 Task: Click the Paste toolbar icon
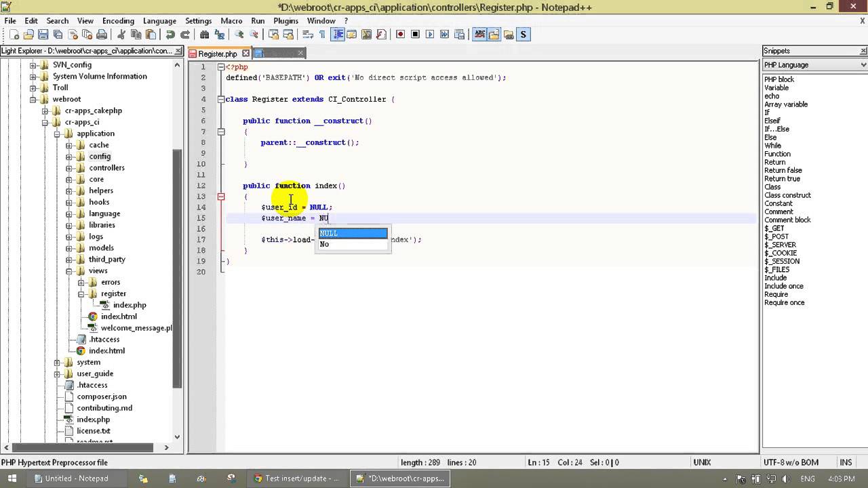point(151,35)
